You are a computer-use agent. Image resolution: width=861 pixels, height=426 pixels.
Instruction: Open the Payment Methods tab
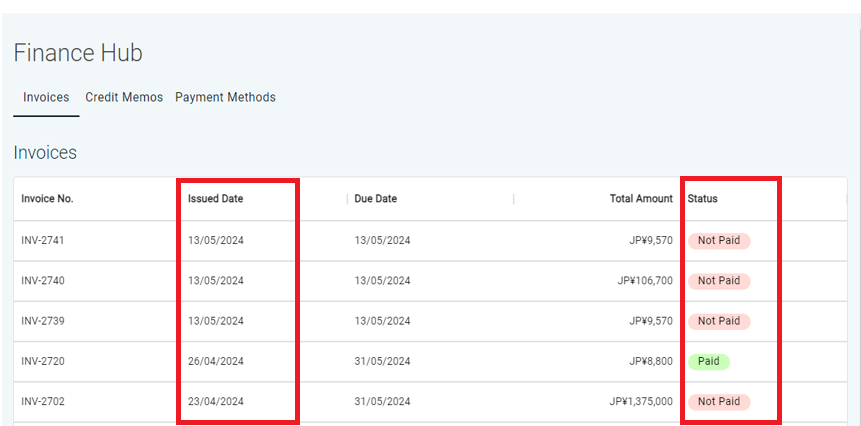[225, 97]
